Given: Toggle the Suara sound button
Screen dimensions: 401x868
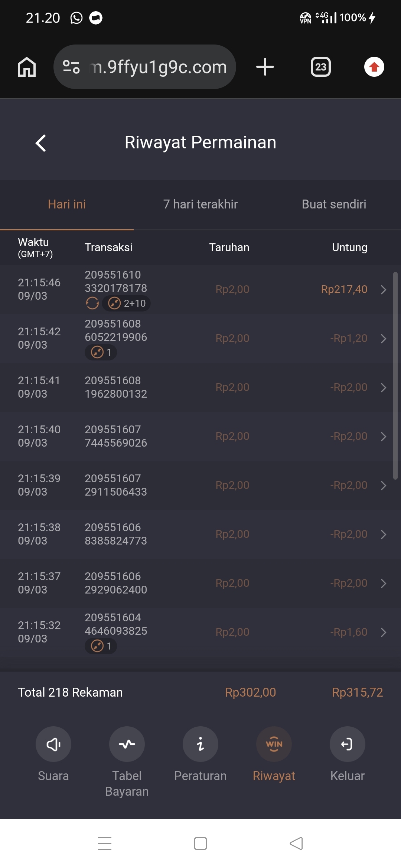Looking at the screenshot, I should [x=53, y=744].
